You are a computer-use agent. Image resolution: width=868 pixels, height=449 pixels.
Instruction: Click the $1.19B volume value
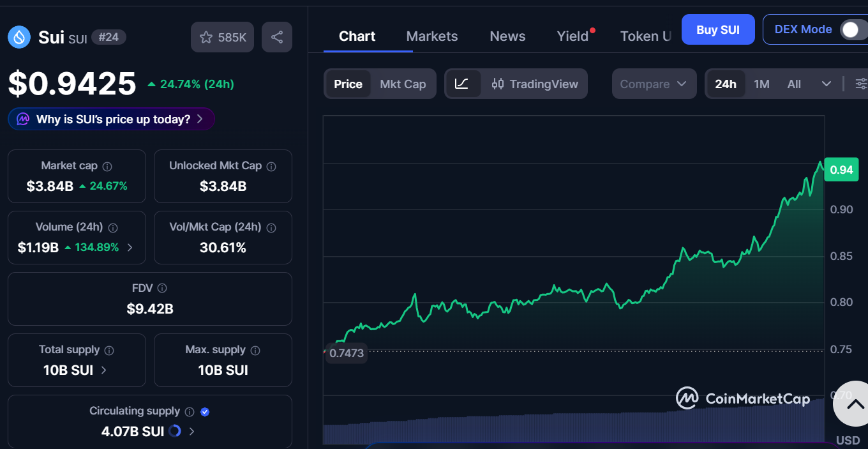pyautogui.click(x=38, y=248)
